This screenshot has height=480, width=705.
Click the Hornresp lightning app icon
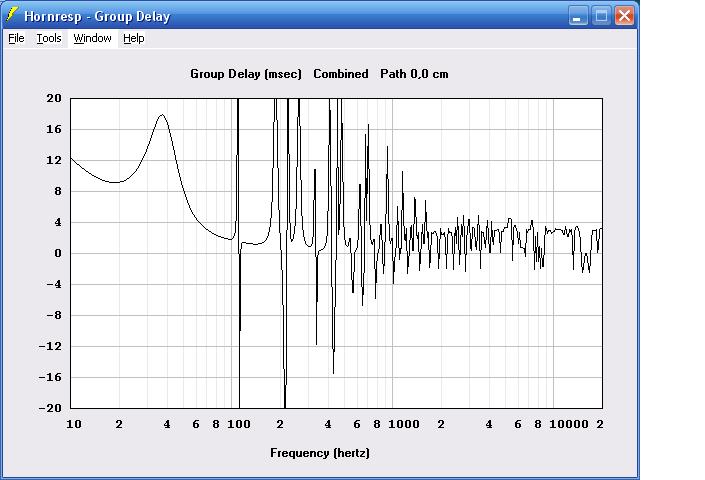point(12,15)
